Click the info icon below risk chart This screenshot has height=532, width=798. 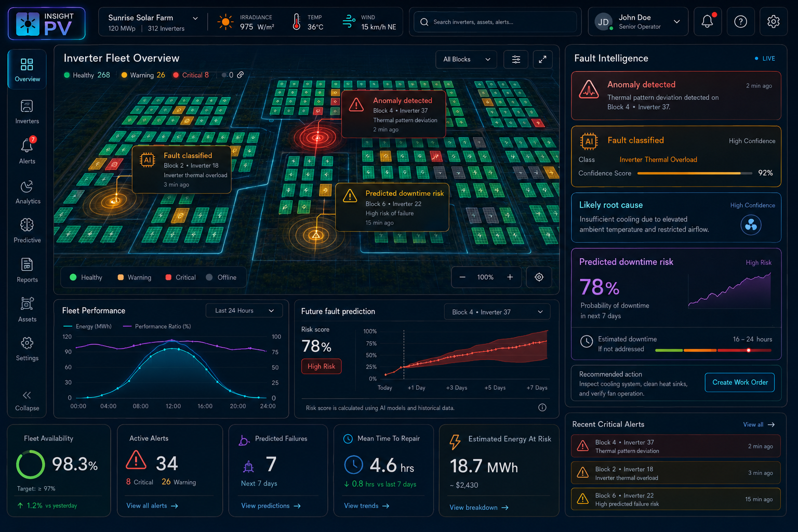pyautogui.click(x=542, y=407)
